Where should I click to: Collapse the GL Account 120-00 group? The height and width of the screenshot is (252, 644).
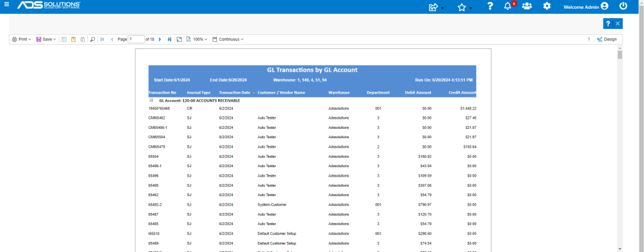151,100
